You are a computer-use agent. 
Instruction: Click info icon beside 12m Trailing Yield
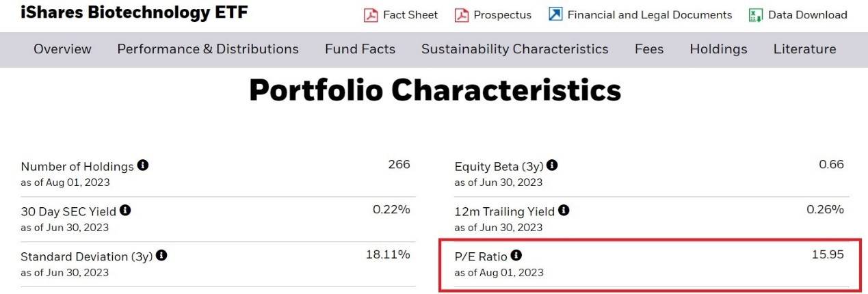(x=564, y=211)
